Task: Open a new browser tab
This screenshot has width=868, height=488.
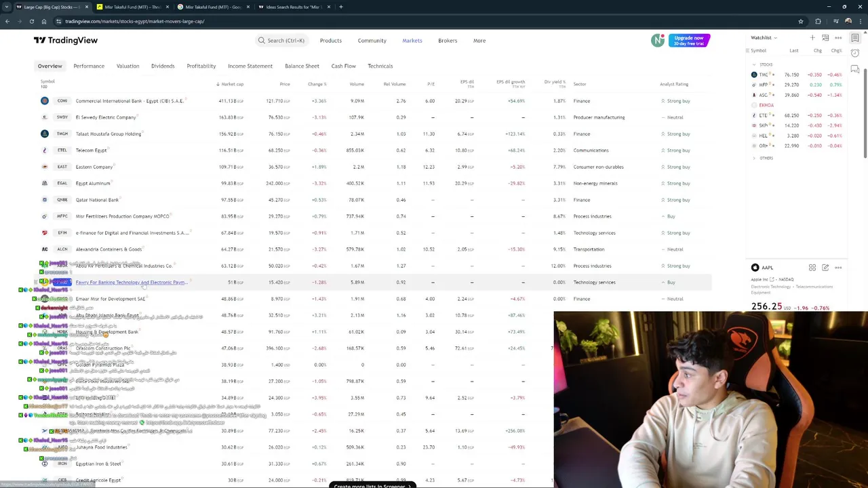Action: pyautogui.click(x=341, y=7)
